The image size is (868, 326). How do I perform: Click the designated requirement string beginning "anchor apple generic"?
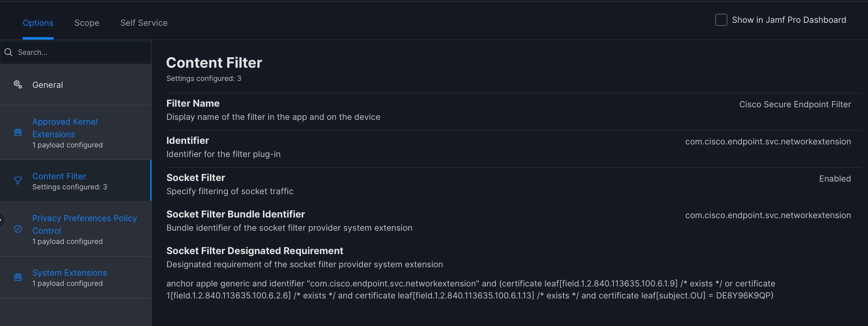point(471,289)
